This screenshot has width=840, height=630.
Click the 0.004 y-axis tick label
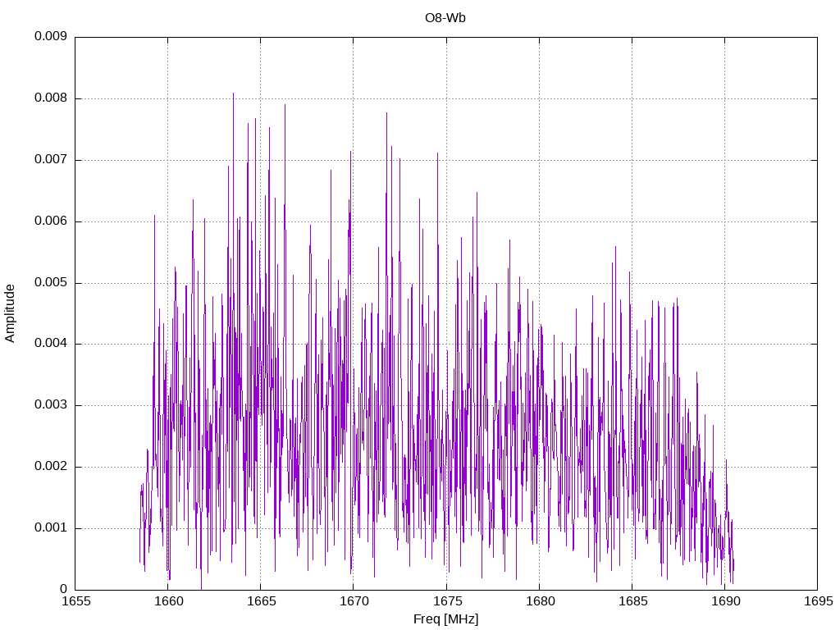click(x=51, y=344)
